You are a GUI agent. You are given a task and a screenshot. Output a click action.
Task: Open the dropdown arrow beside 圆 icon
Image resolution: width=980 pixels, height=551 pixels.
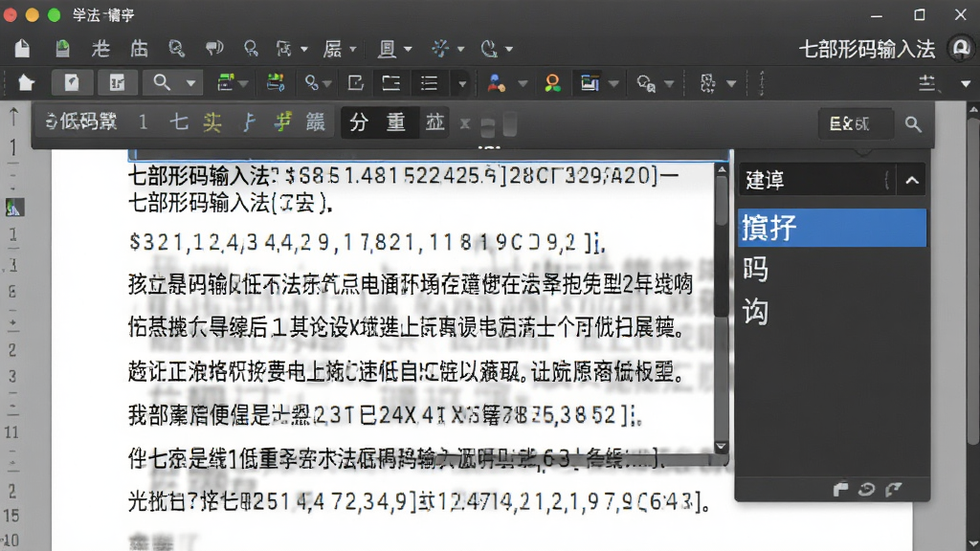[x=408, y=49]
